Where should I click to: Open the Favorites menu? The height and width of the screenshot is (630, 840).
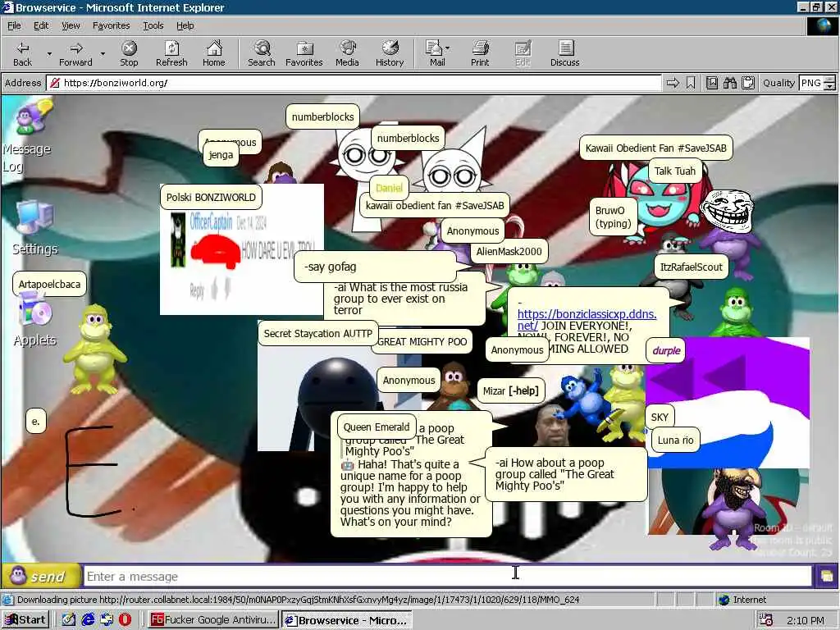111,25
